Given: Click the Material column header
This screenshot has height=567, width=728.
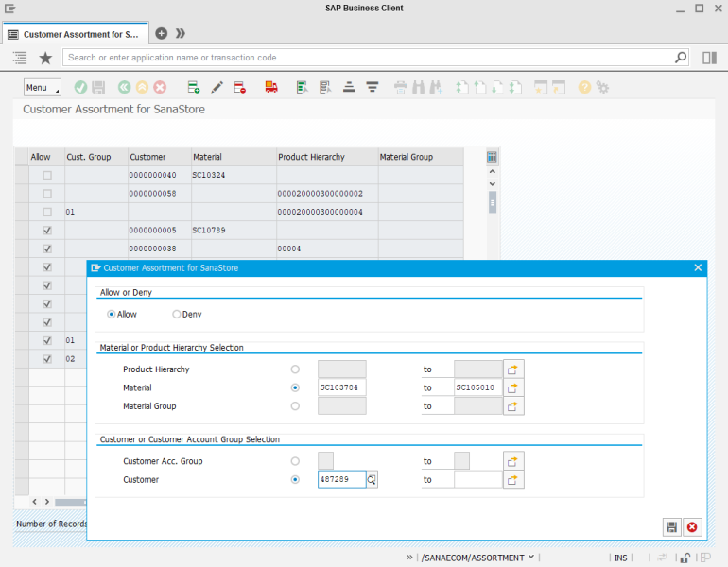Looking at the screenshot, I should tap(234, 157).
